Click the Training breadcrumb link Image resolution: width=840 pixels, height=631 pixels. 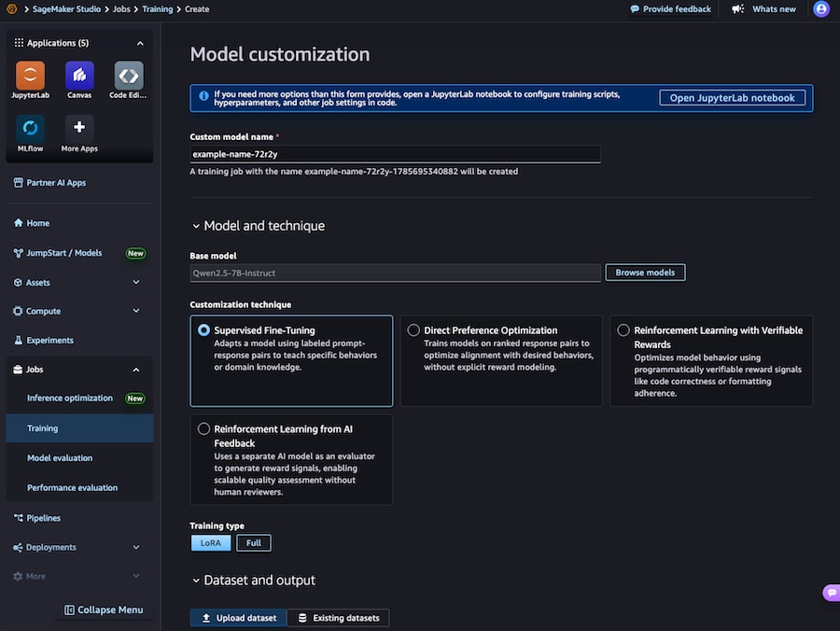[x=158, y=9]
